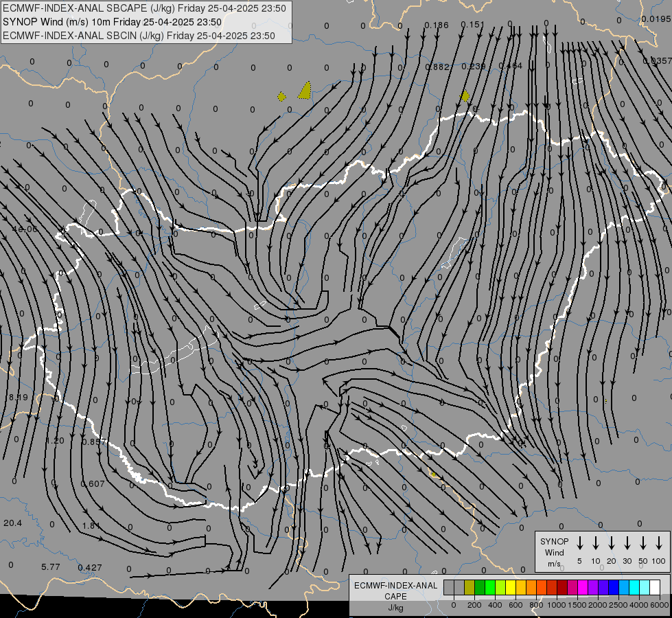Click the 50 m/s wind arrow in the legend

point(643,542)
